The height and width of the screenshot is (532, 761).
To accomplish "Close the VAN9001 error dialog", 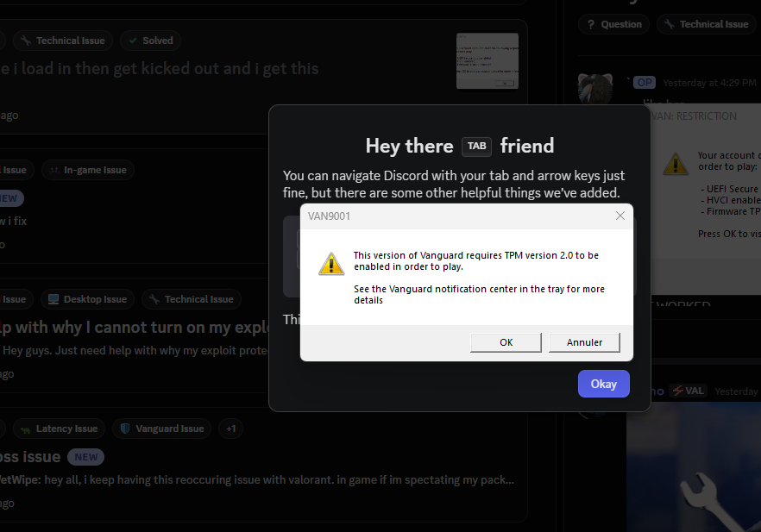I will 619,216.
